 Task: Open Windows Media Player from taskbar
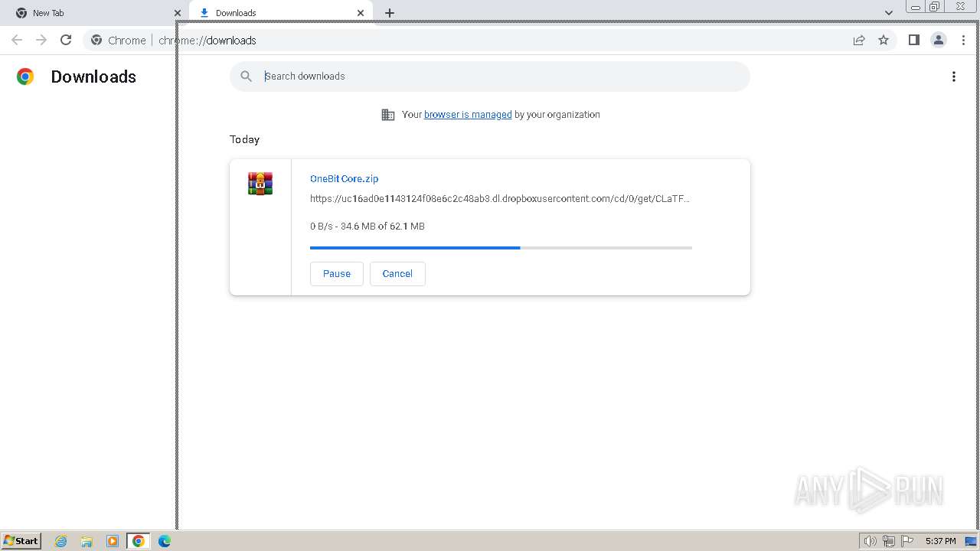113,541
